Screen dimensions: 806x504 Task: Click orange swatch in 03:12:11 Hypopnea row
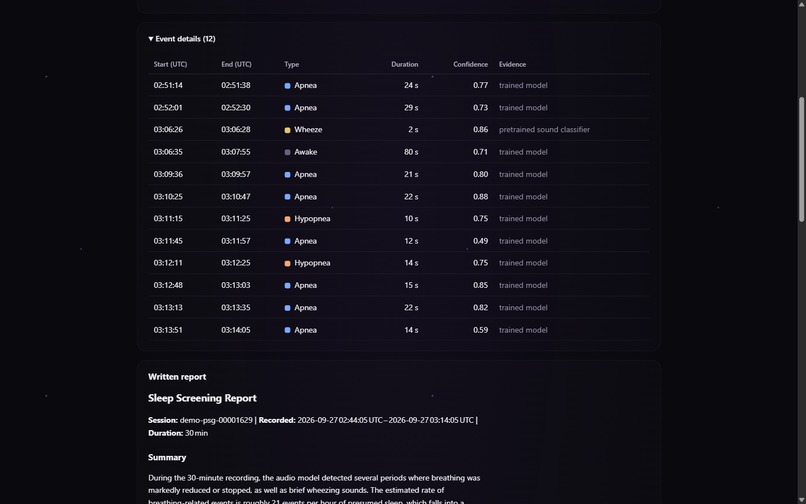click(x=287, y=263)
